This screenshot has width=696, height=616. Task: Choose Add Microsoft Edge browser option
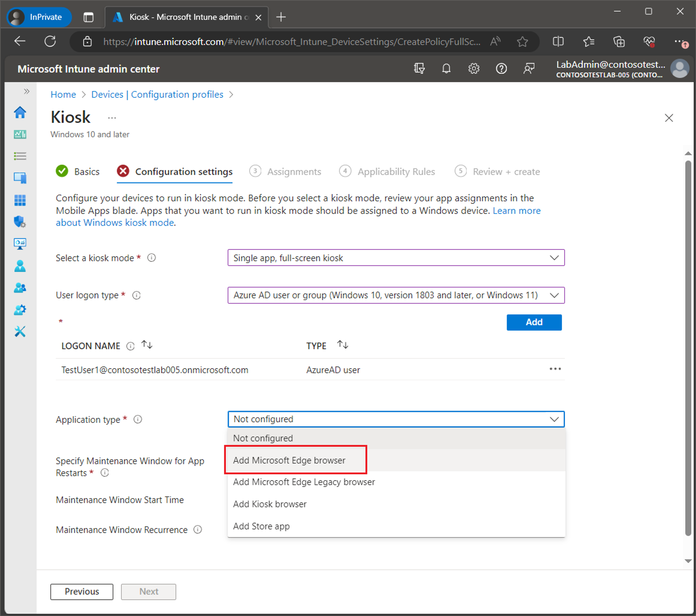point(396,460)
